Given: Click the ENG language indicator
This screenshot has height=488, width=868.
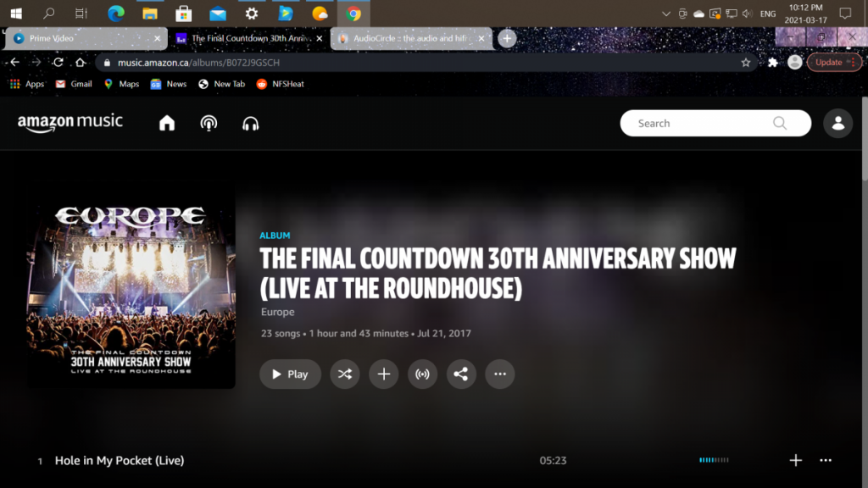Looking at the screenshot, I should pyautogui.click(x=768, y=14).
